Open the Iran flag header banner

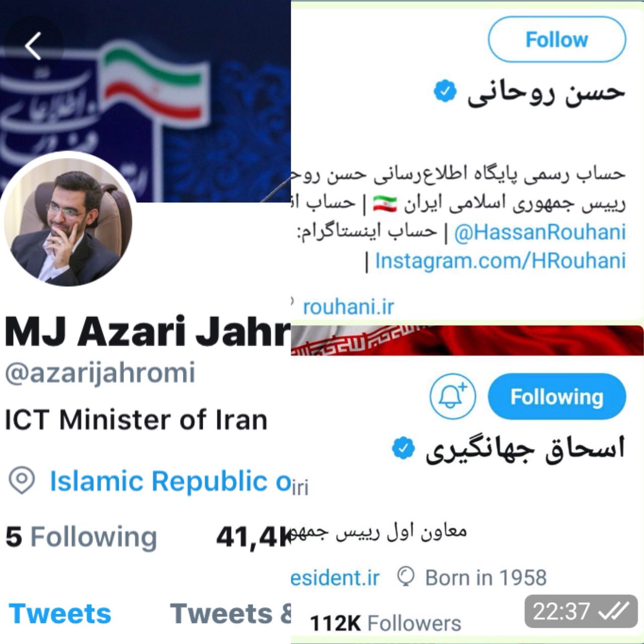[468, 340]
